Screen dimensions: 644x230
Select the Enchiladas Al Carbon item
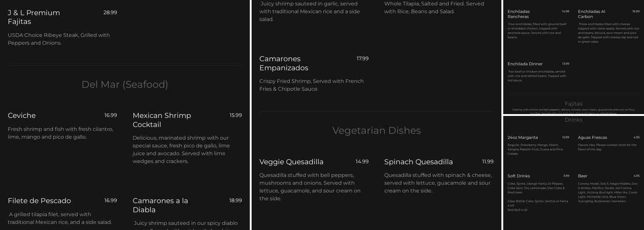(x=592, y=14)
